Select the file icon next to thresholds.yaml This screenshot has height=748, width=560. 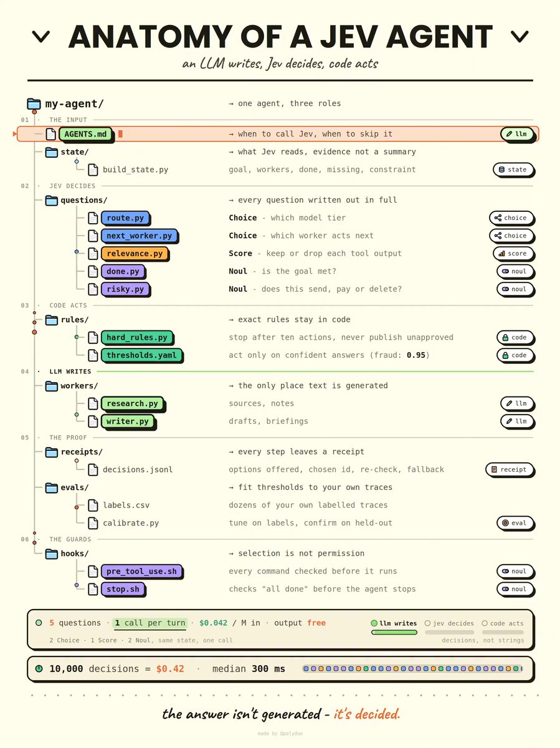(93, 355)
